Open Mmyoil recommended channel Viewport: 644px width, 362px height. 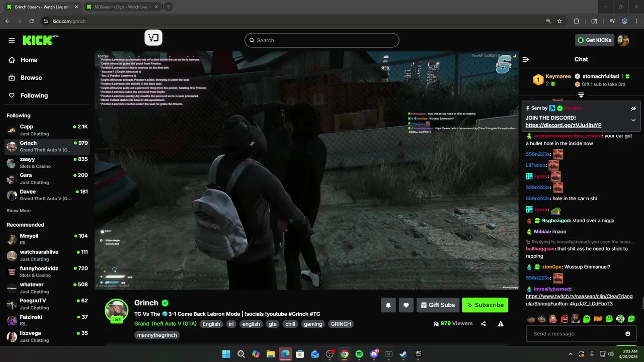click(x=47, y=239)
